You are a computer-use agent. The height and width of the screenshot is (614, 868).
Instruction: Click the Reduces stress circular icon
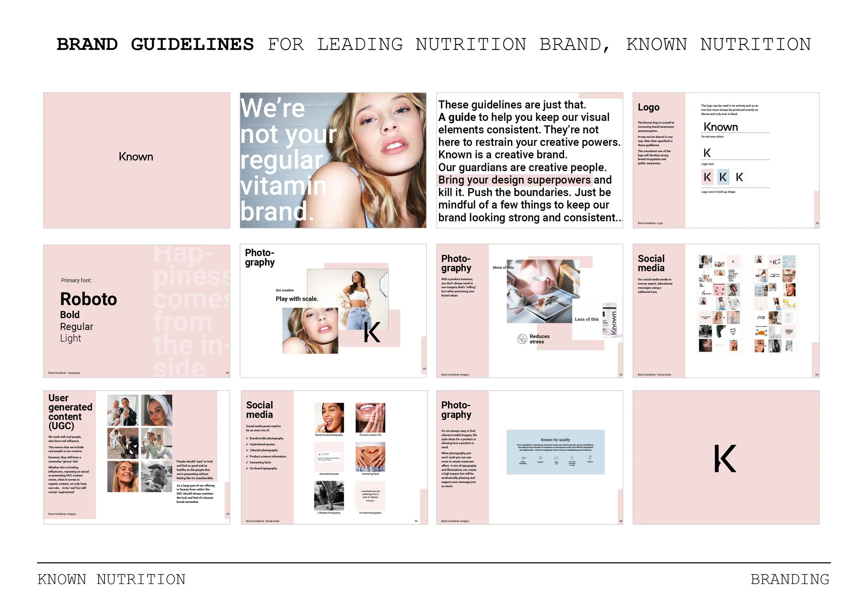pyautogui.click(x=522, y=339)
